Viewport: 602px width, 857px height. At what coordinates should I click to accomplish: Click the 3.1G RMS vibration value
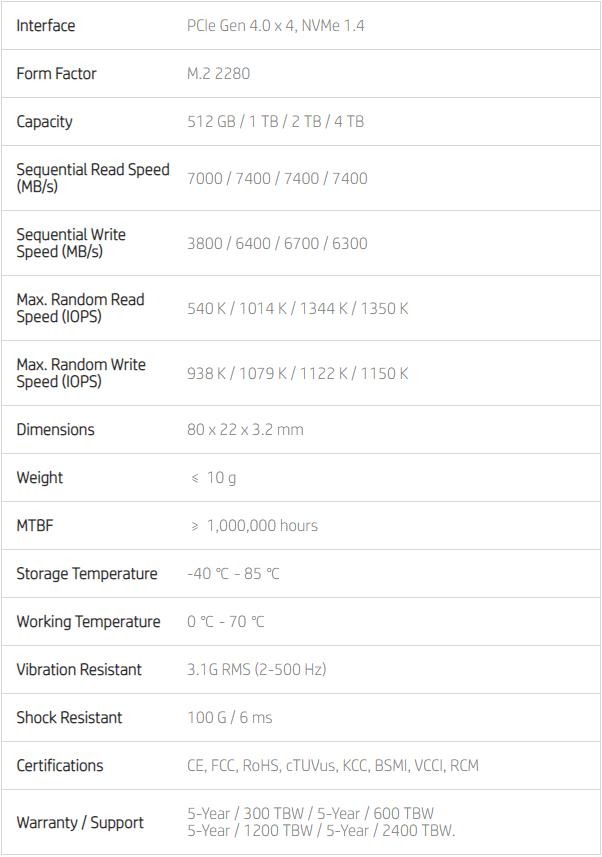pos(256,670)
